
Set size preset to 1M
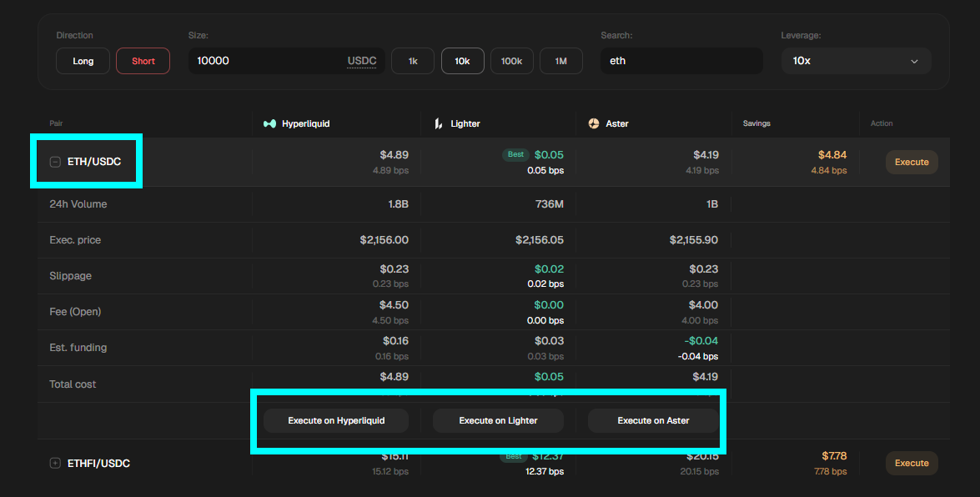pyautogui.click(x=560, y=61)
